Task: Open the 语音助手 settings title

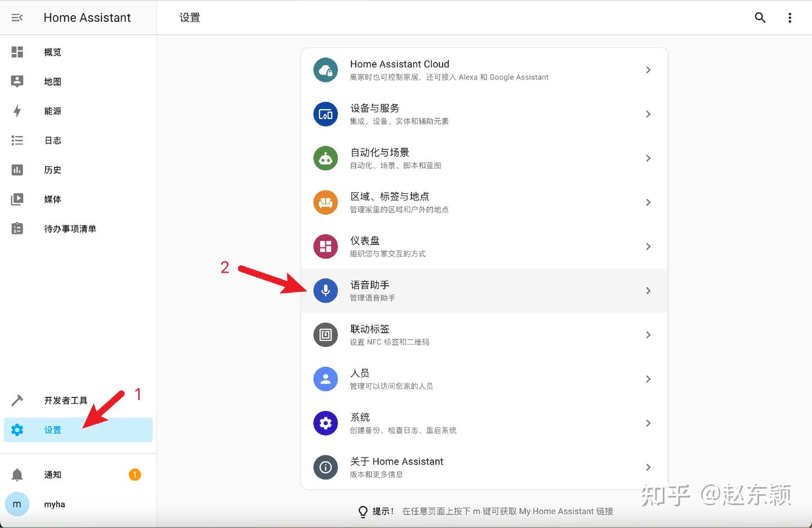Action: click(x=369, y=285)
